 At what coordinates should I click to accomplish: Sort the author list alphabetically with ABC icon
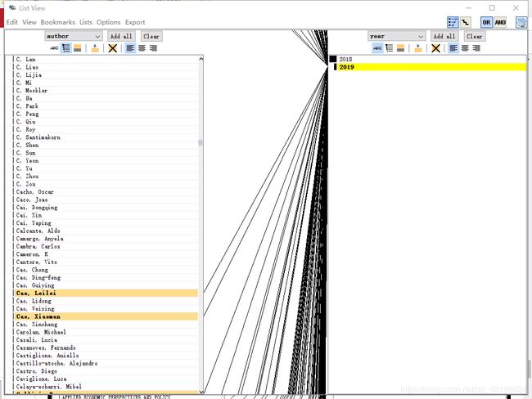[54, 48]
